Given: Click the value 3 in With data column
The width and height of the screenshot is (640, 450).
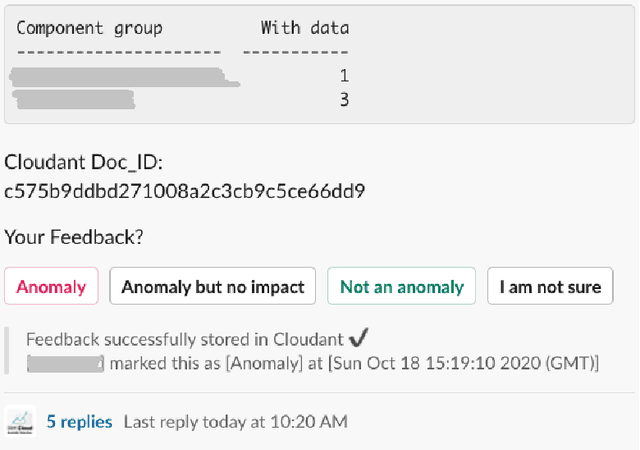Looking at the screenshot, I should (x=343, y=99).
